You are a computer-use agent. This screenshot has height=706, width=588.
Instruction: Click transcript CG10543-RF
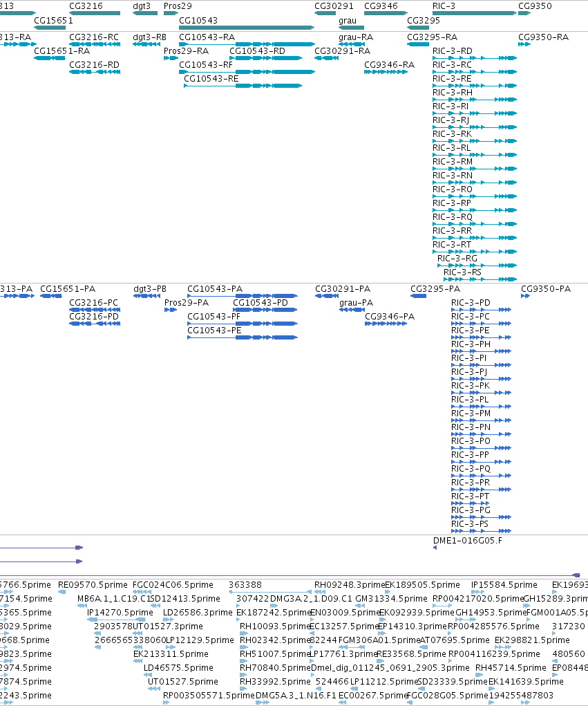coord(206,65)
